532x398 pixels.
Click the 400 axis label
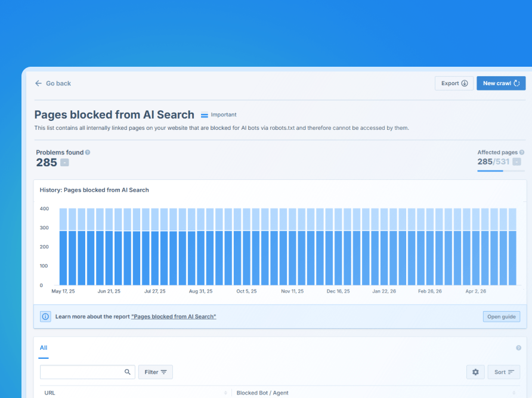(45, 209)
